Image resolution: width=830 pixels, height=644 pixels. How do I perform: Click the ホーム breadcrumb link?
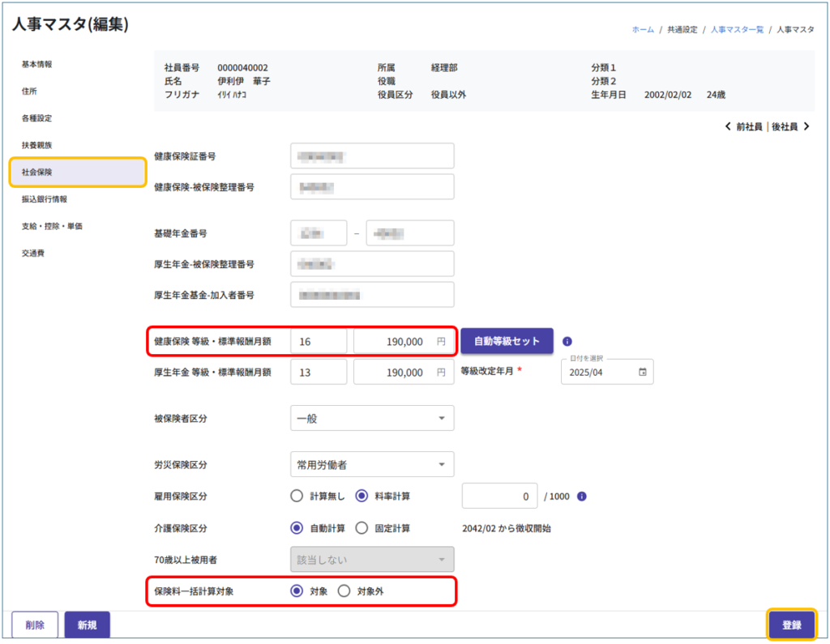(642, 30)
